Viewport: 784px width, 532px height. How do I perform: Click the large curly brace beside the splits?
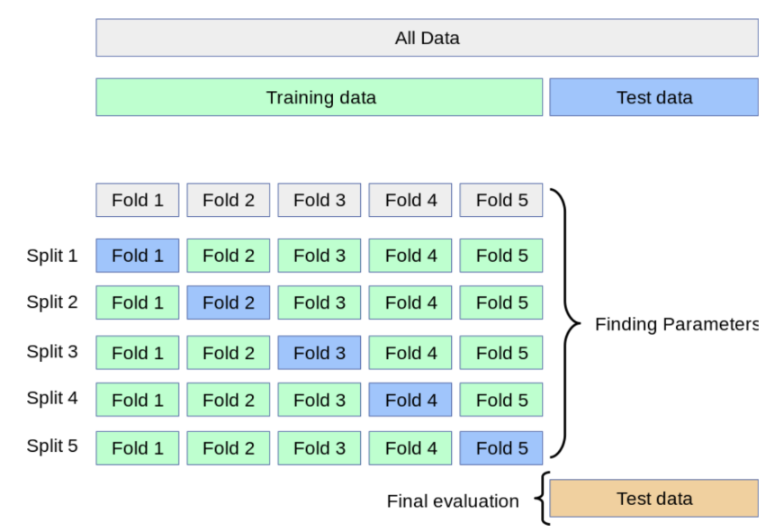tap(565, 324)
